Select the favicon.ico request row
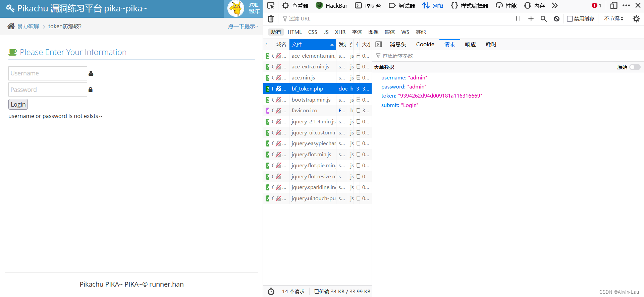Image resolution: width=644 pixels, height=297 pixels. point(318,111)
